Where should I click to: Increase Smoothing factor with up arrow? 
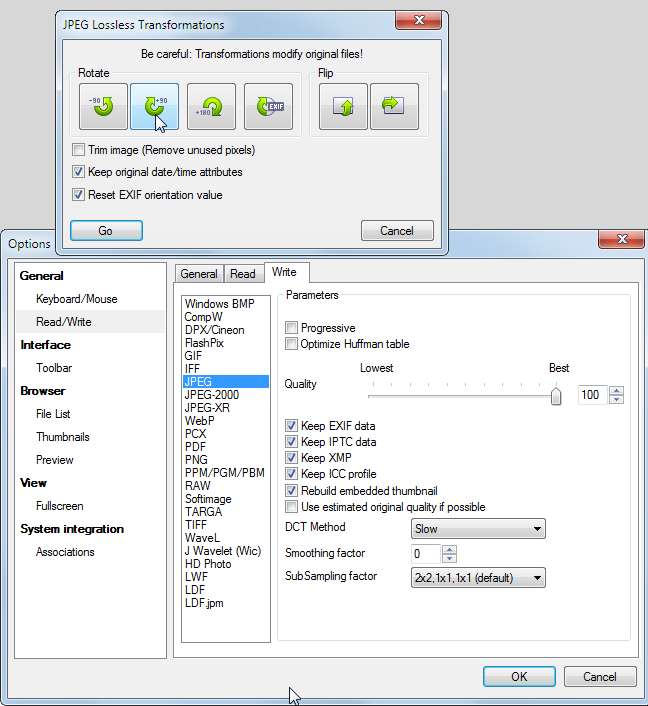click(x=449, y=549)
